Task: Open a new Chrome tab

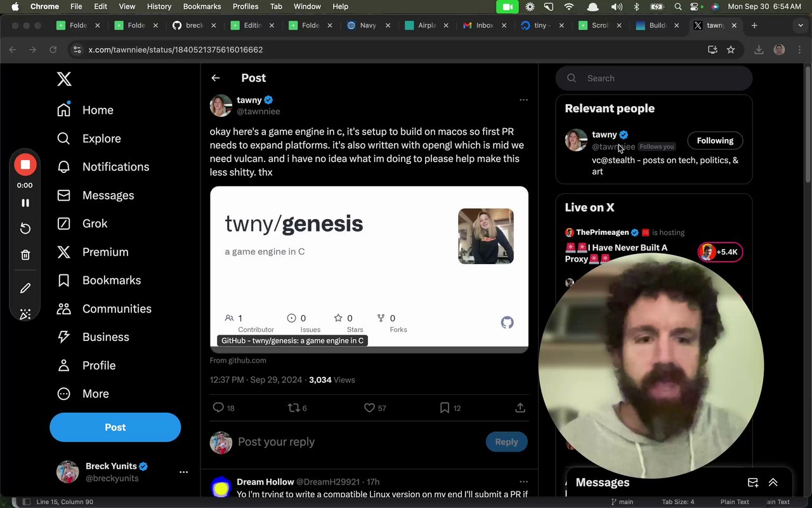Action: [754, 25]
